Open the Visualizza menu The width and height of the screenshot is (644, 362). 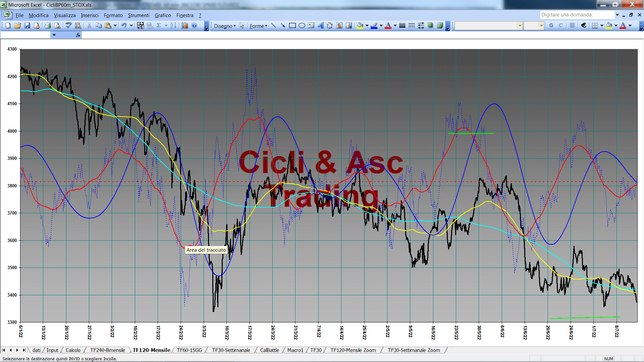65,15
